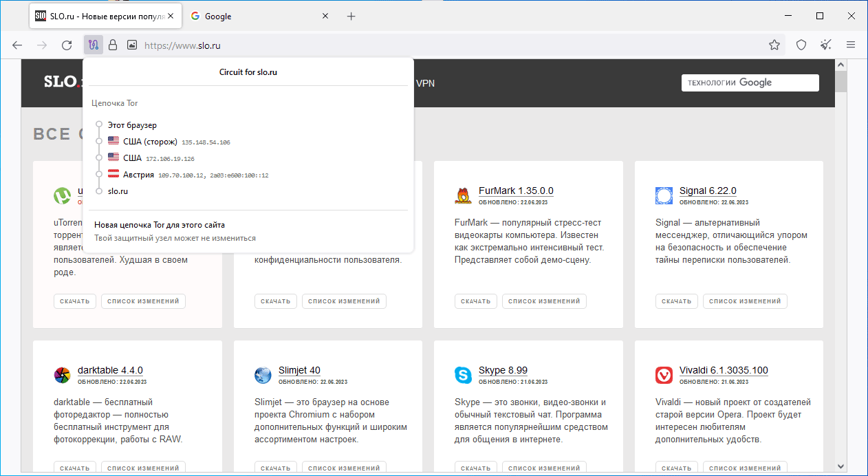The image size is (868, 476).
Task: Click the padlock site security icon
Action: (113, 45)
